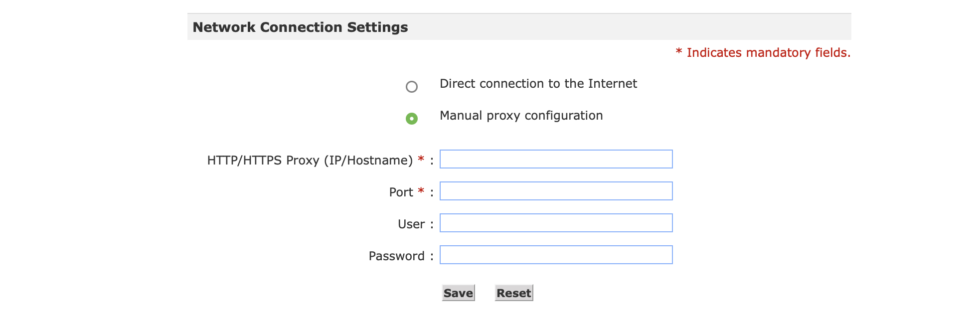Select Manual proxy configuration radio button
The image size is (980, 332).
[x=411, y=119]
